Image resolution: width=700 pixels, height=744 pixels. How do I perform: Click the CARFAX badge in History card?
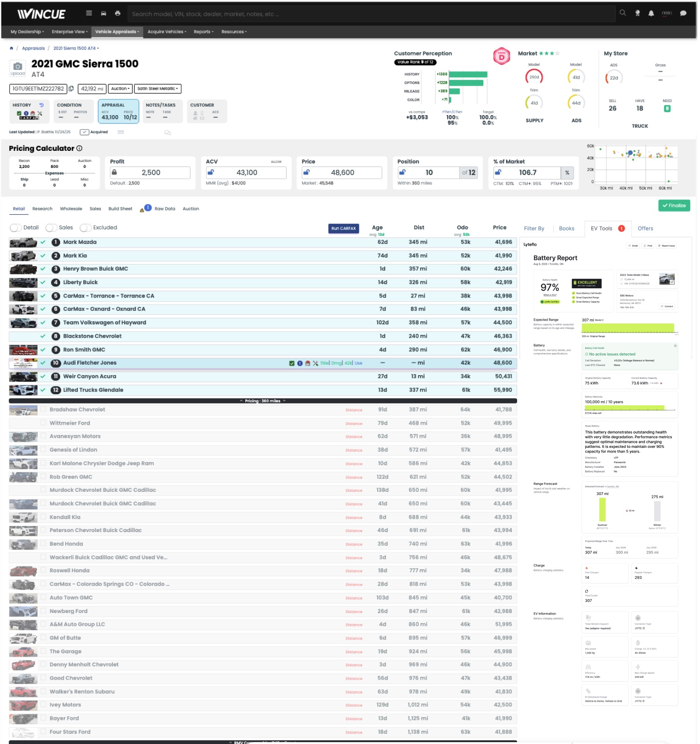[29, 118]
